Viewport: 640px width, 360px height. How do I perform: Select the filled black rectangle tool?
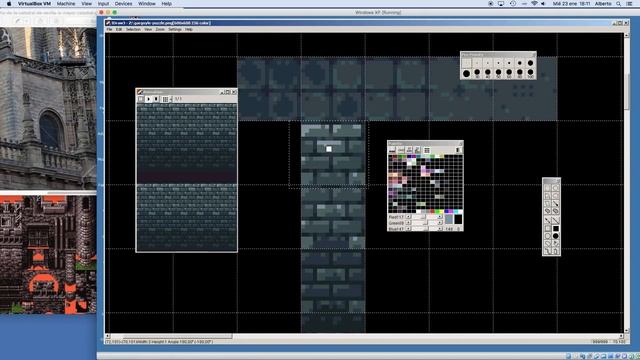(556, 228)
